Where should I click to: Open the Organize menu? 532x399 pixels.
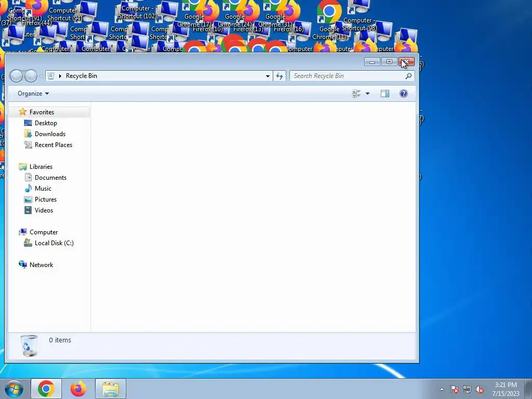pyautogui.click(x=33, y=94)
